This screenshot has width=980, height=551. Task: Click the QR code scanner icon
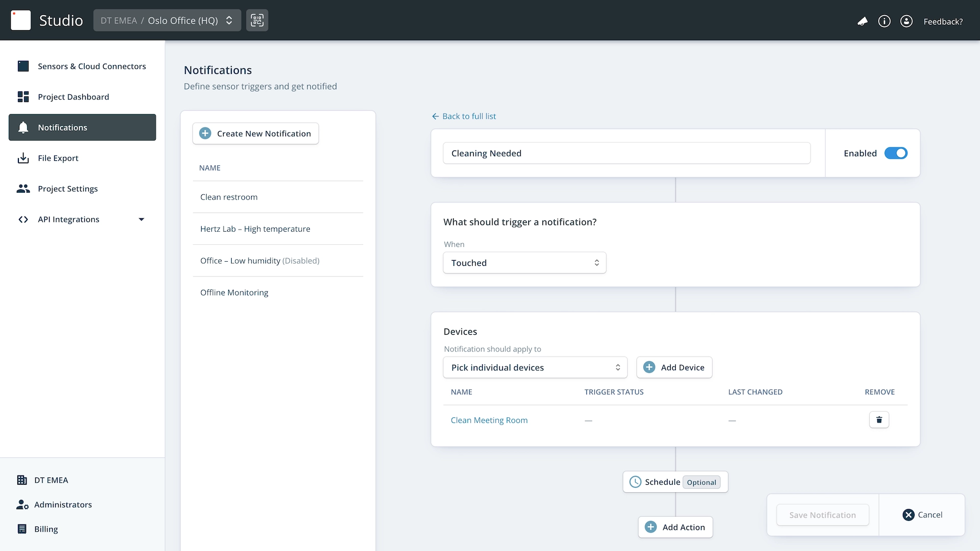[x=257, y=20]
